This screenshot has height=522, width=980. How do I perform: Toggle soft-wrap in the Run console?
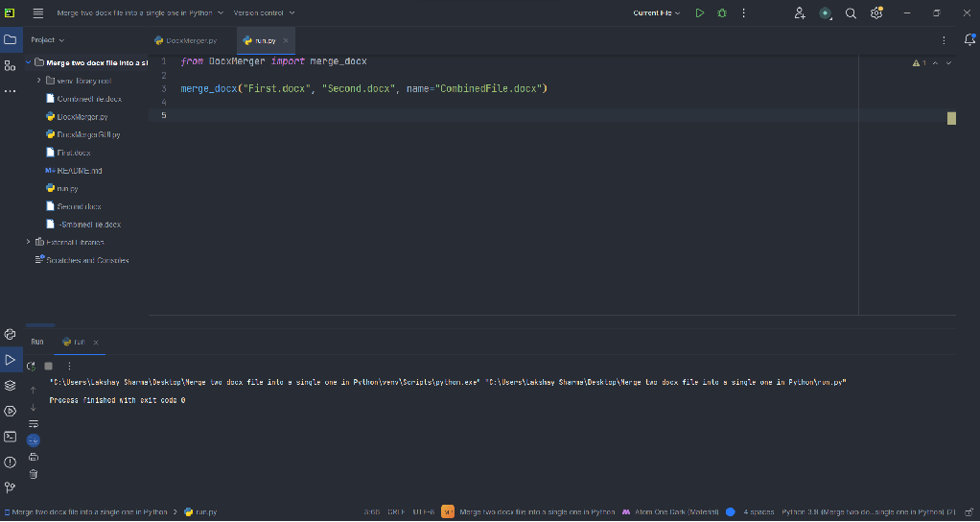click(x=34, y=423)
